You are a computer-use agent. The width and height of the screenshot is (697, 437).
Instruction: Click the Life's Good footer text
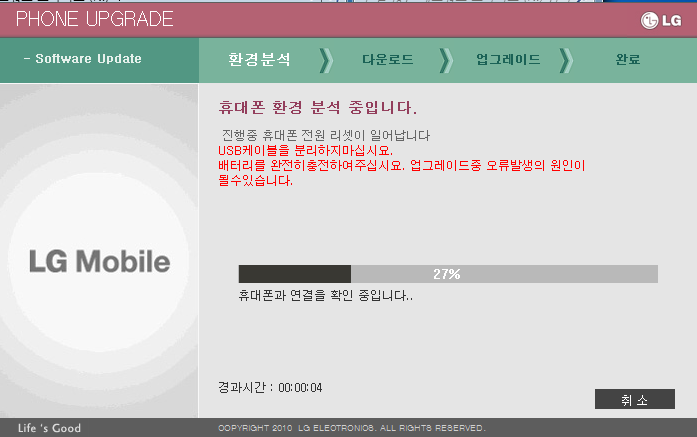pyautogui.click(x=49, y=428)
